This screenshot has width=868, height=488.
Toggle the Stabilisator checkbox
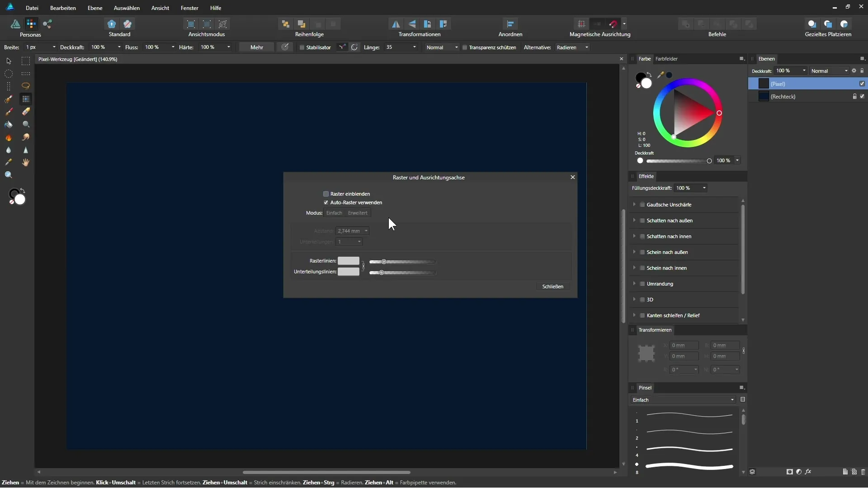point(302,47)
